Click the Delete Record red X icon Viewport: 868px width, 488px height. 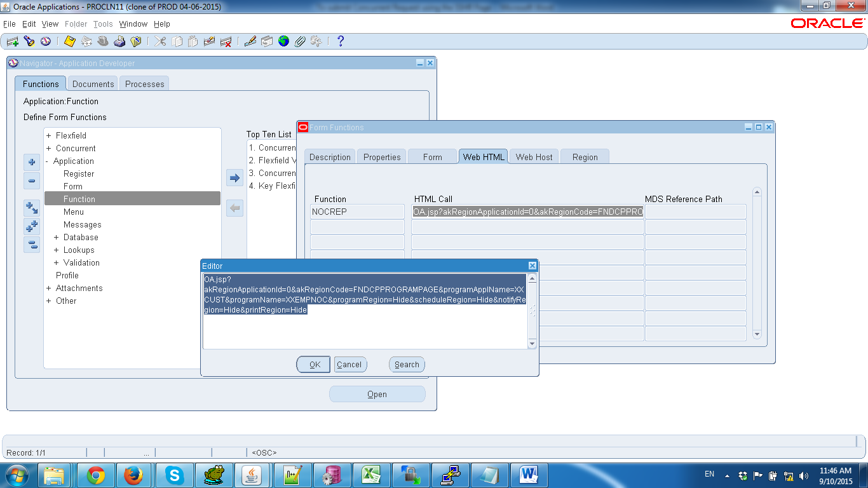[226, 41]
